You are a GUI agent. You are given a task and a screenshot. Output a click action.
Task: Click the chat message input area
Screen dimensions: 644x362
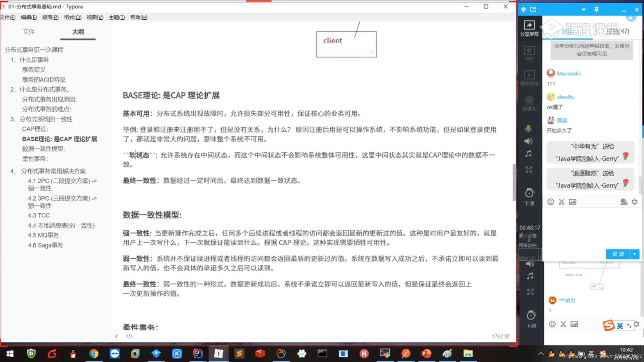[592, 227]
